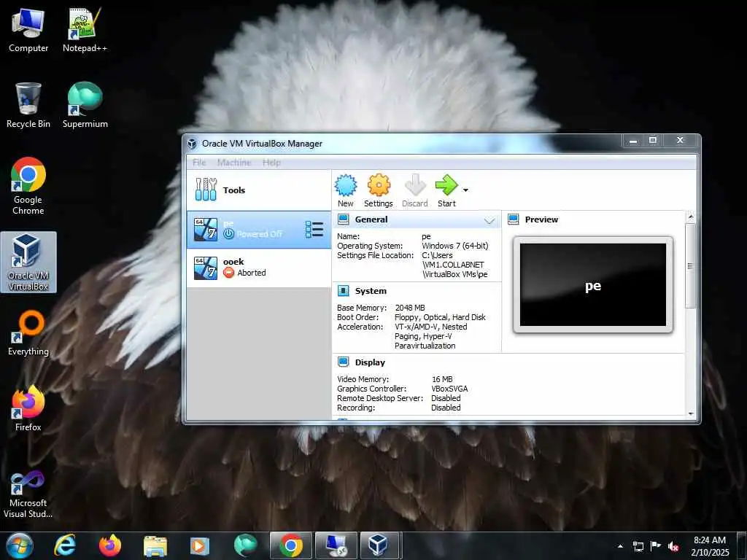Open the Windows Start orb
Screen dimensions: 747x560
pyautogui.click(x=20, y=545)
